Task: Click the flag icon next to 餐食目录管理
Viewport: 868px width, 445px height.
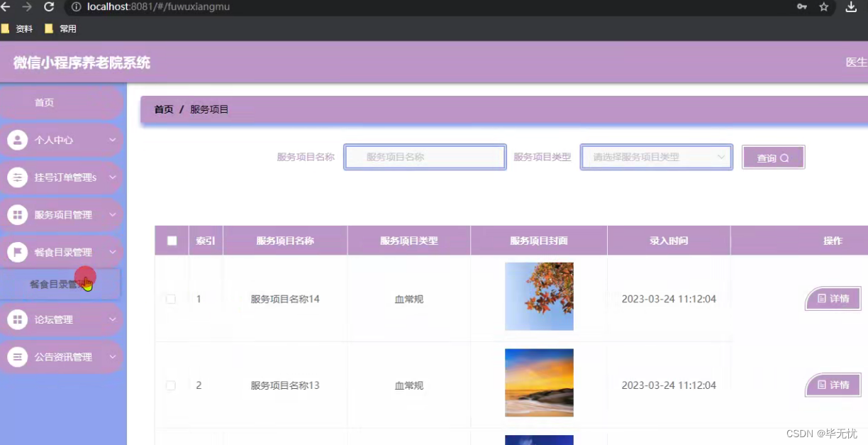Action: click(x=16, y=251)
